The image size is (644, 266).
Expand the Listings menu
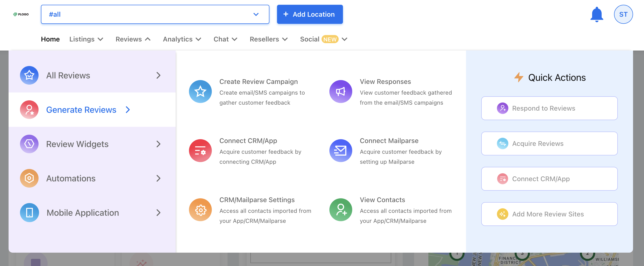click(x=86, y=39)
